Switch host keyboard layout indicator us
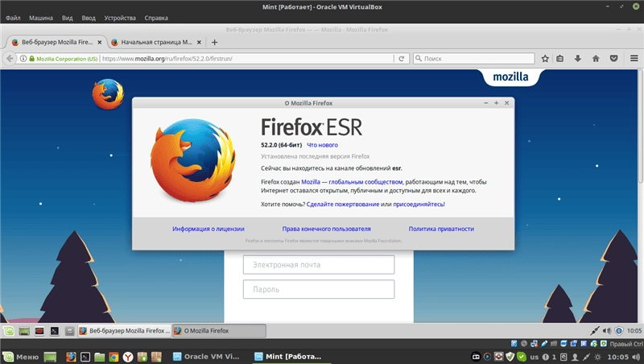Screen dimensions: 644x364 534,357
